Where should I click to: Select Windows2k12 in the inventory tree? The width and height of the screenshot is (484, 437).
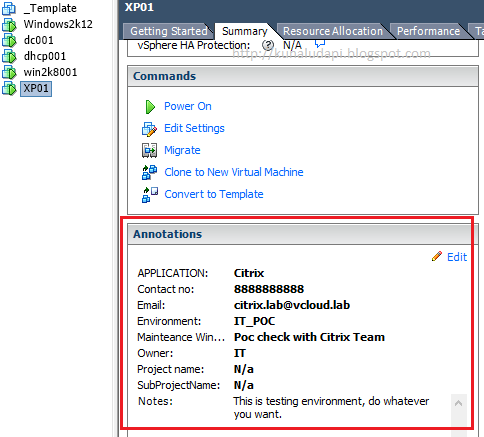coord(58,24)
